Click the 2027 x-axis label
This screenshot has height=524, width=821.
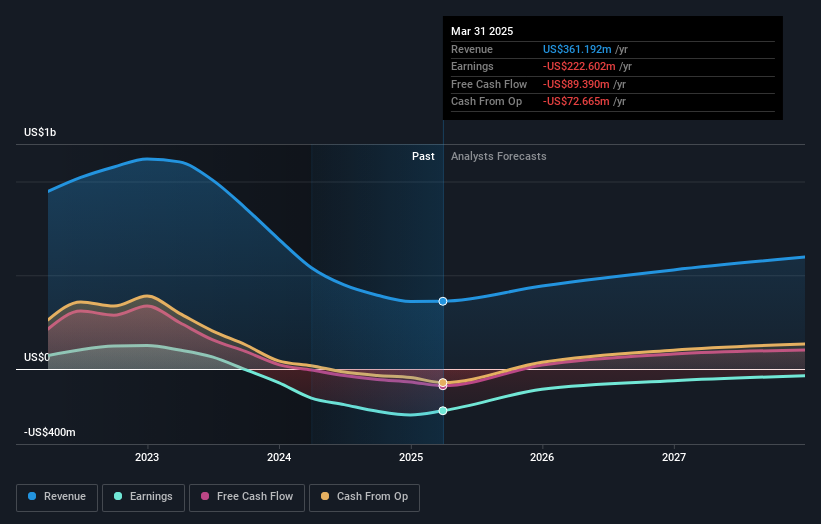pyautogui.click(x=674, y=458)
